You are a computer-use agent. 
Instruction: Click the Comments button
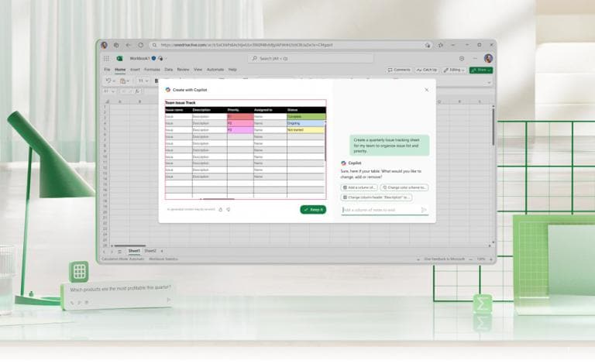(399, 70)
